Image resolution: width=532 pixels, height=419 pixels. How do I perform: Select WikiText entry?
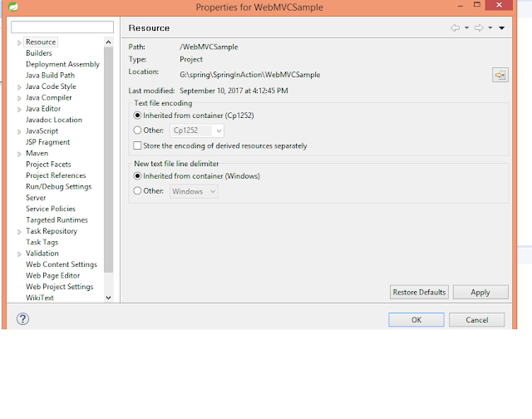click(39, 298)
